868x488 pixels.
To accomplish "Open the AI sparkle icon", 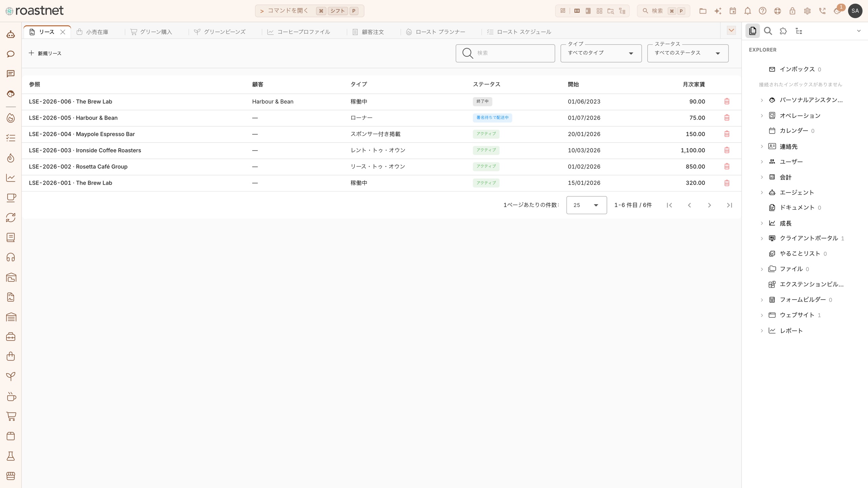I will (x=718, y=11).
